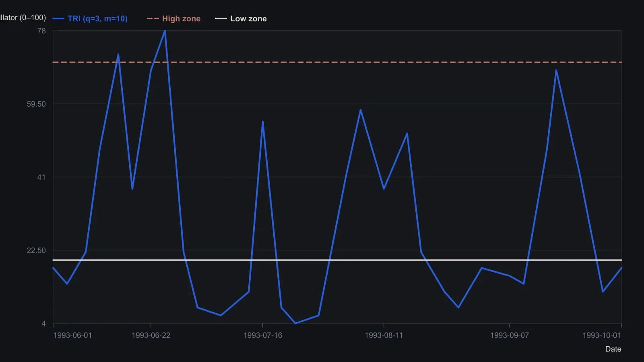Viewport: 644px width, 362px height.
Task: Click the dashed High zone legend swatch
Action: (x=153, y=19)
